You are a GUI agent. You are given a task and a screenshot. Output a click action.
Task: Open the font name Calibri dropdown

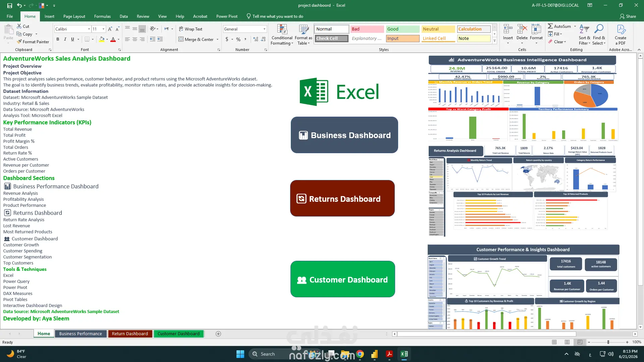coord(89,29)
